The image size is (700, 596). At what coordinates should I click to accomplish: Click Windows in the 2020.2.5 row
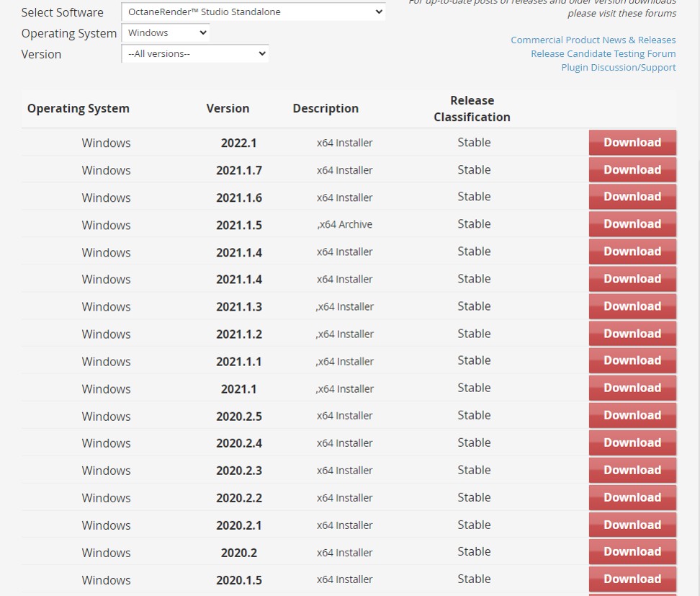pyautogui.click(x=107, y=417)
